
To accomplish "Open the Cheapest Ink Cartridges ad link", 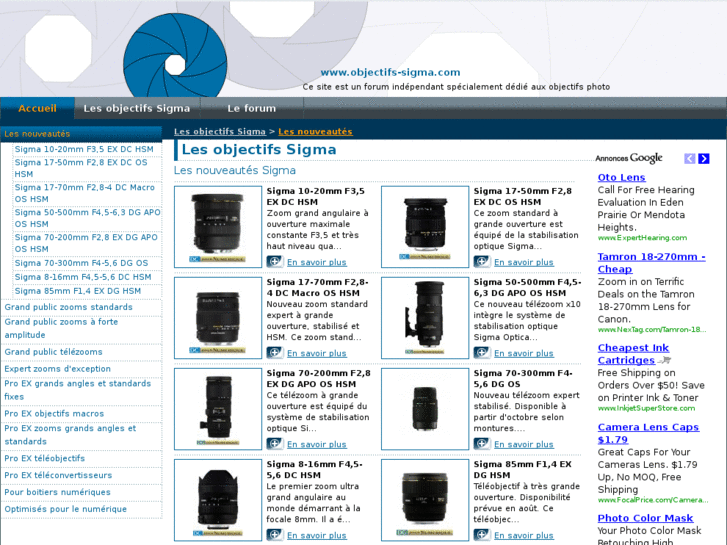I will [x=633, y=354].
